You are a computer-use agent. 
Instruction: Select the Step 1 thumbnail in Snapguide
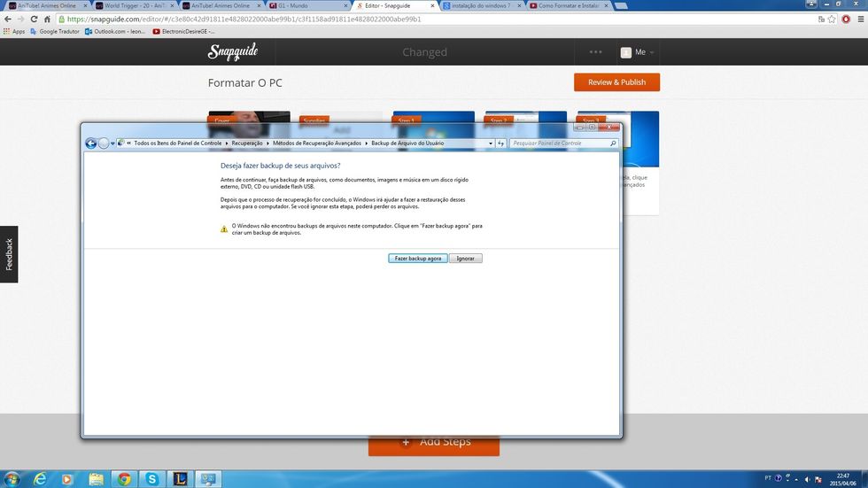(x=433, y=117)
